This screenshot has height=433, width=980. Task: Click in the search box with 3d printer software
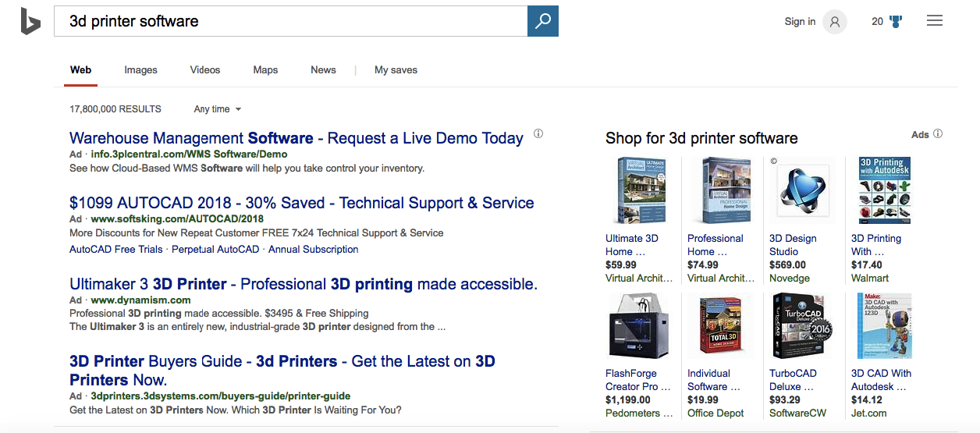click(290, 21)
